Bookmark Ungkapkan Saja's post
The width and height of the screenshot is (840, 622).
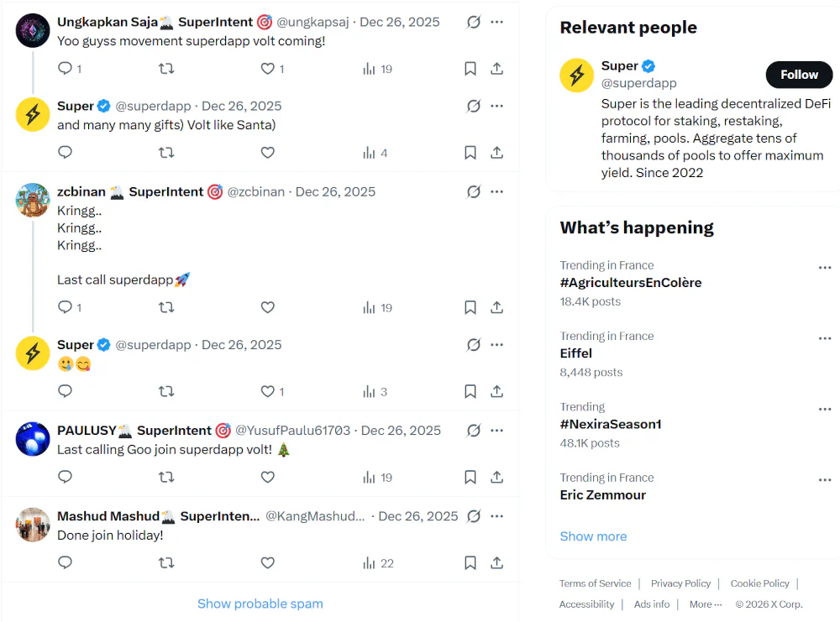(470, 69)
